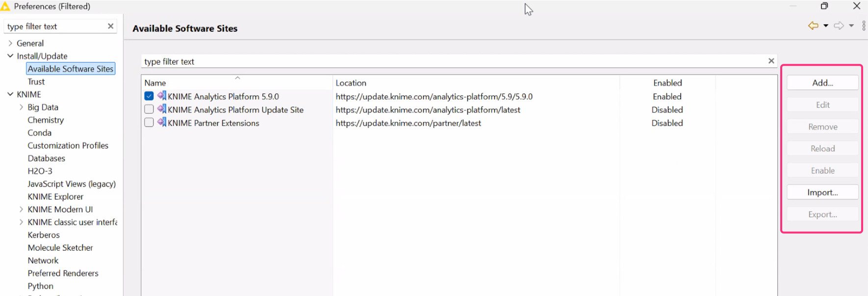Image resolution: width=868 pixels, height=296 pixels.
Task: Click the Add... button
Action: (822, 83)
